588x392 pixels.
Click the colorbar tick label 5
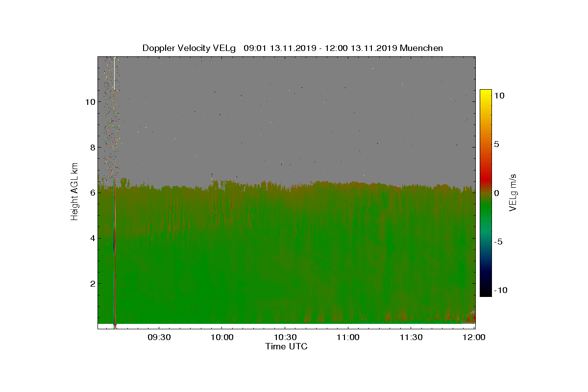point(496,144)
